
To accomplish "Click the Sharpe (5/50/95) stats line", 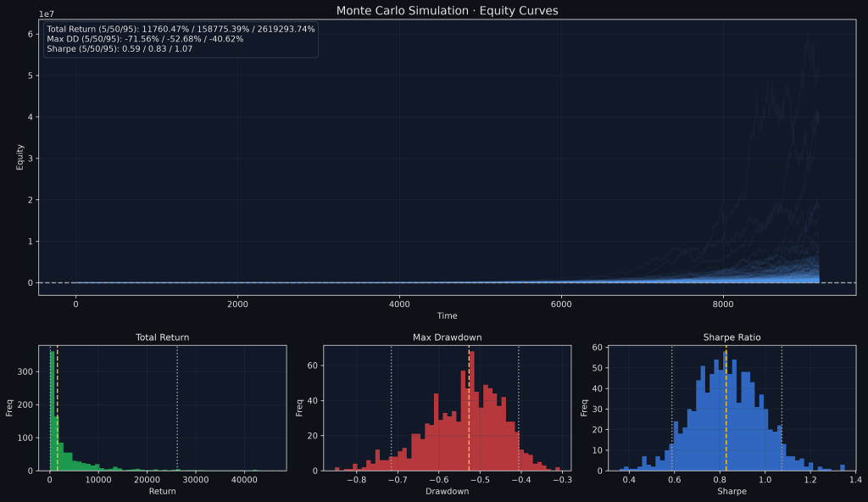I will coord(120,49).
